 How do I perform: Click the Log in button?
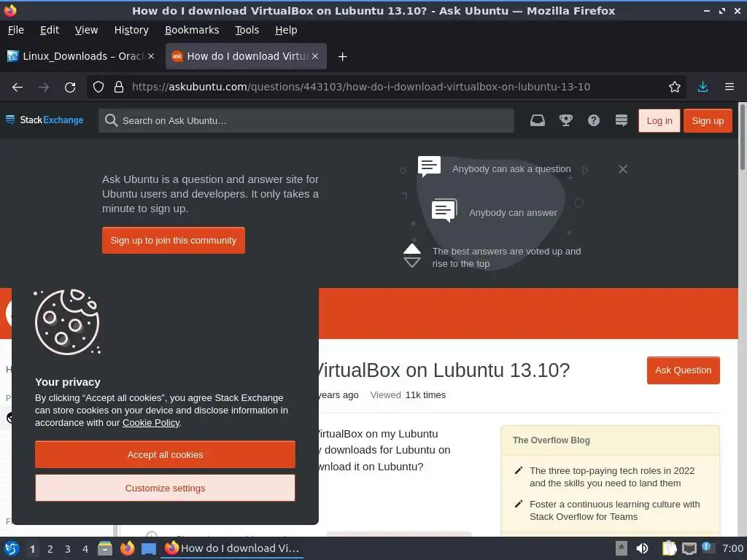tap(659, 121)
